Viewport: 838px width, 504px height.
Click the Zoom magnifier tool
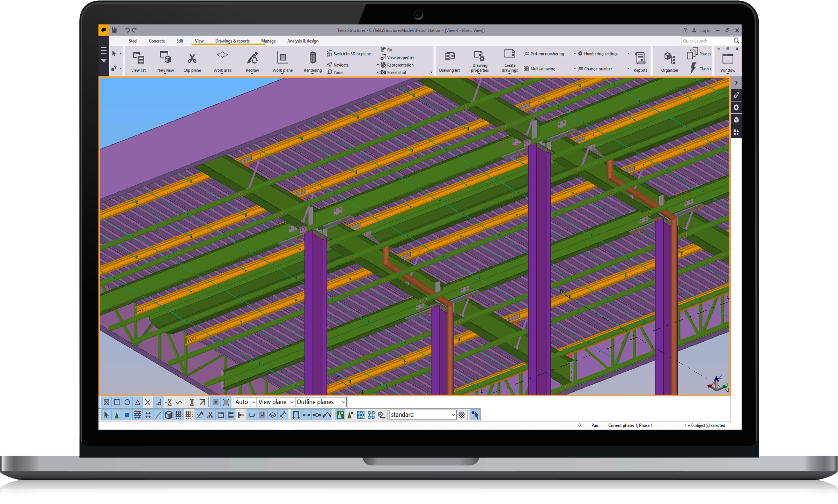330,72
